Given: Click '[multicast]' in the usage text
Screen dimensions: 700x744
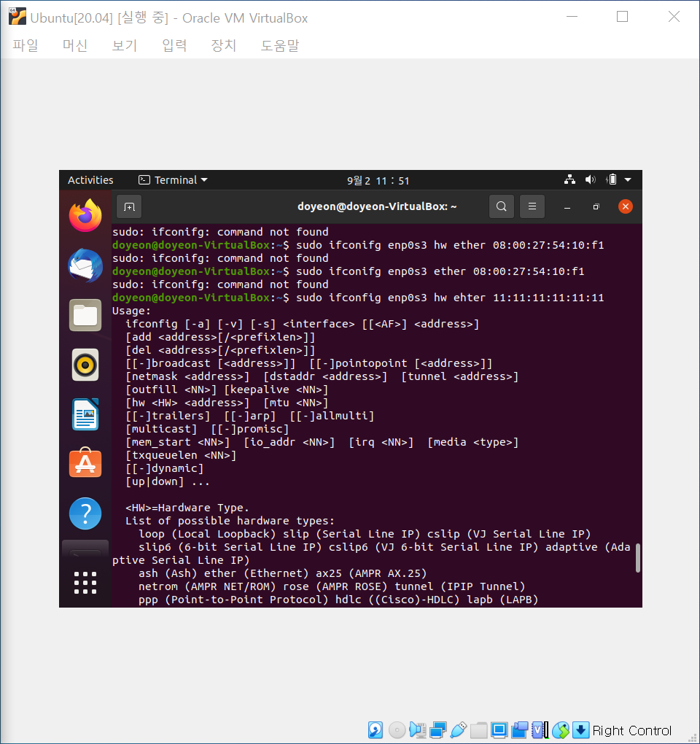Looking at the screenshot, I should coord(161,429).
